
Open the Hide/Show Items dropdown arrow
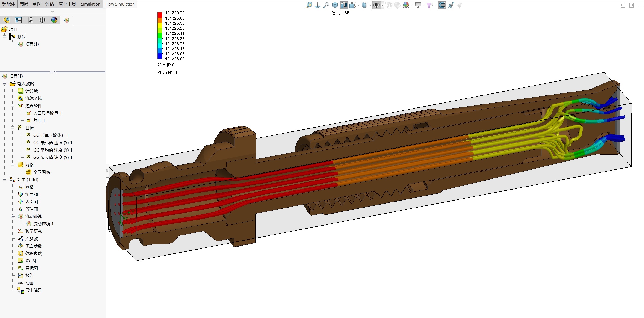pos(382,5)
